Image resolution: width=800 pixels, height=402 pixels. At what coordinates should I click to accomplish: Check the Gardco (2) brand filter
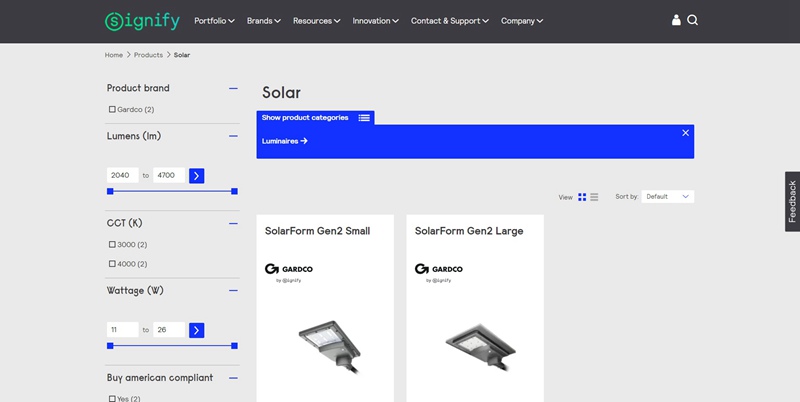coord(112,109)
